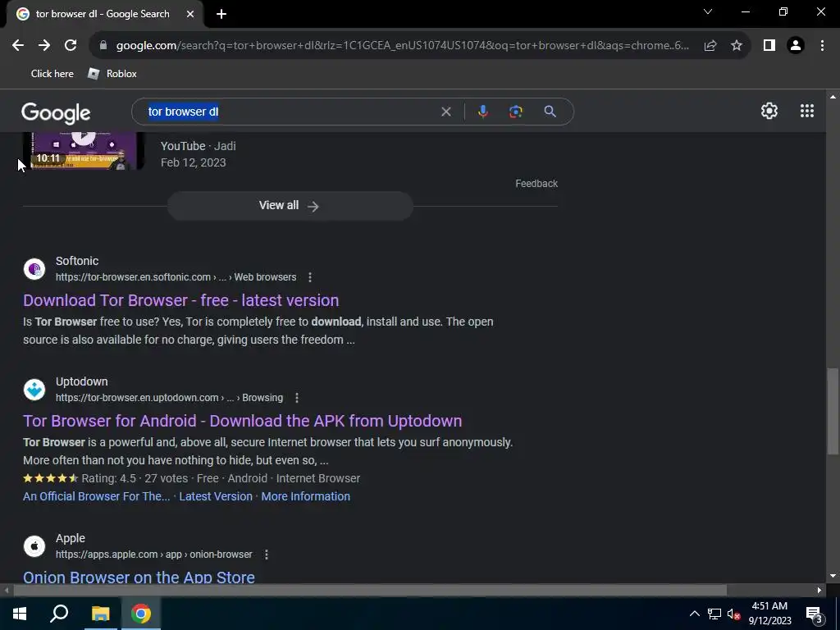
Task: Open Google quick settings gear
Action: (x=769, y=111)
